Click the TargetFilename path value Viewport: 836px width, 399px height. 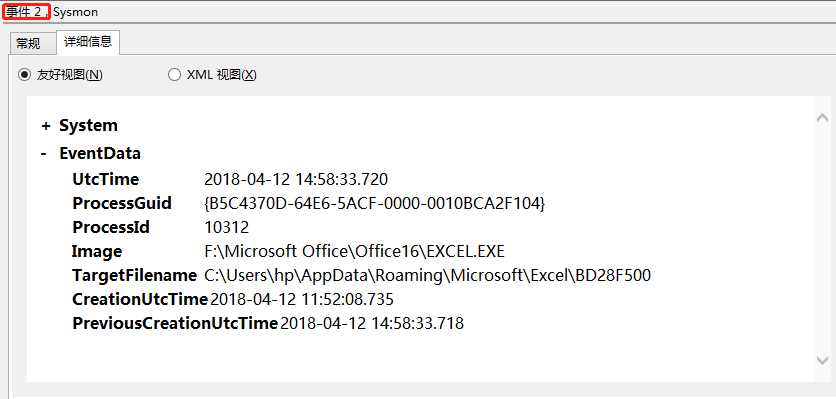pos(428,275)
